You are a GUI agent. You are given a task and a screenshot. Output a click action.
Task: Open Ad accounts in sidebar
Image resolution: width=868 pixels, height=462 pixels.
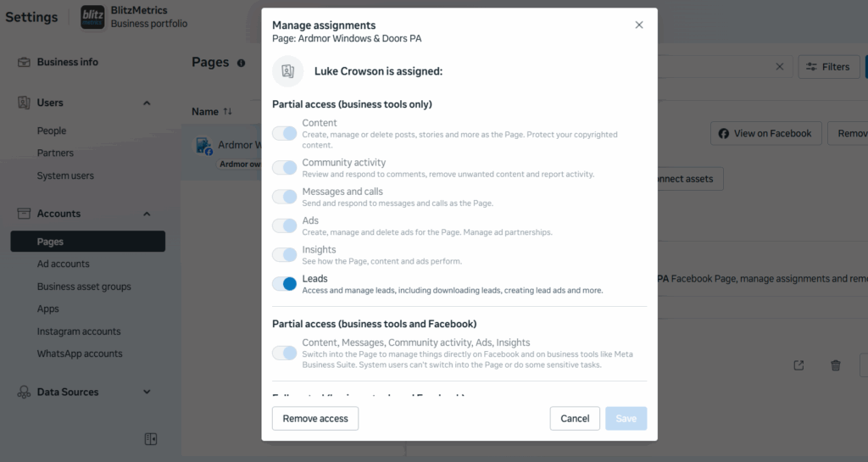point(63,264)
